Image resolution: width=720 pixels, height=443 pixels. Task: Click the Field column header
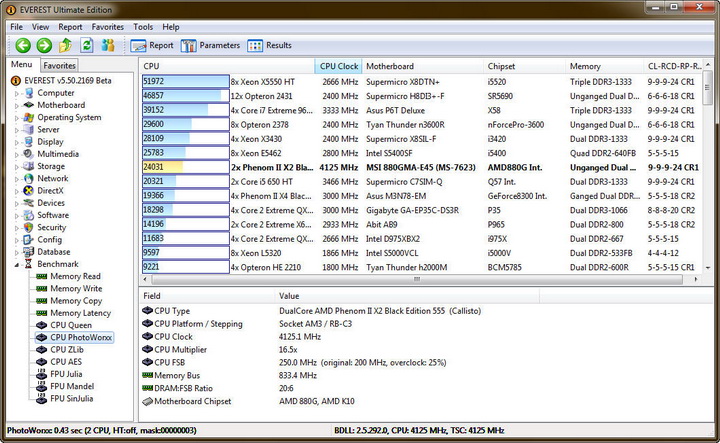pyautogui.click(x=207, y=296)
